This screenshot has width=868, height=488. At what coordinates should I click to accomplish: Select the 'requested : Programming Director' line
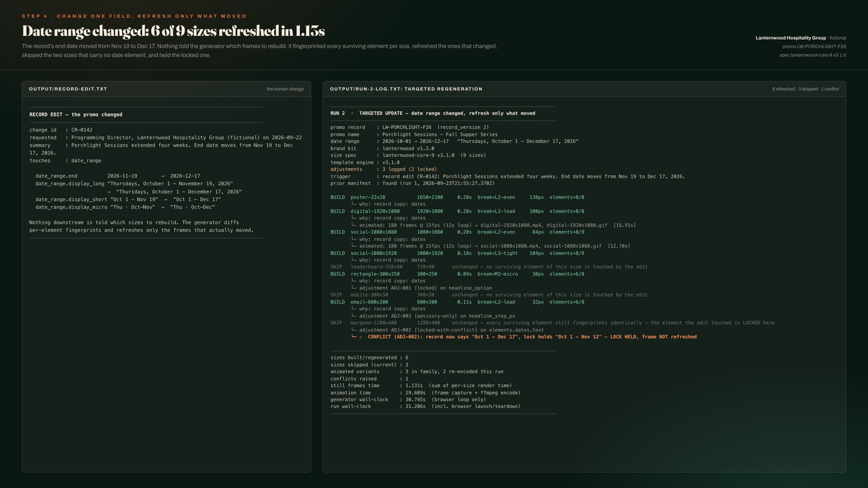[x=165, y=138]
